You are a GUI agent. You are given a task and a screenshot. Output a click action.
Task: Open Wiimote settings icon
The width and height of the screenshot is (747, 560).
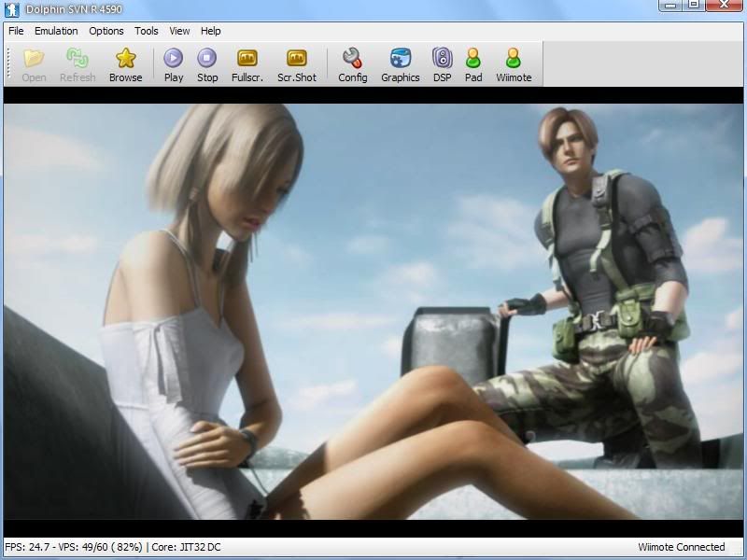[x=513, y=58]
